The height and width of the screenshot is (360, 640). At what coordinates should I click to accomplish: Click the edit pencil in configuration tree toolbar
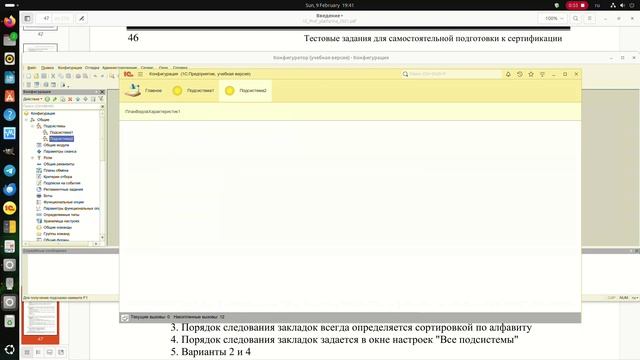click(x=55, y=99)
